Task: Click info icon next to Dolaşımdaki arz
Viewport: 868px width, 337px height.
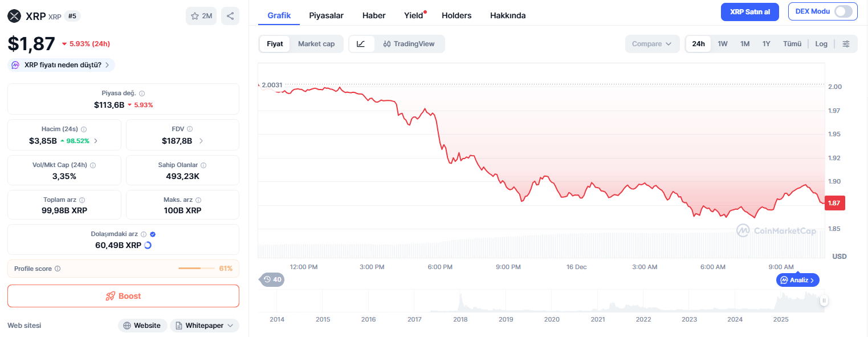Action: [144, 234]
